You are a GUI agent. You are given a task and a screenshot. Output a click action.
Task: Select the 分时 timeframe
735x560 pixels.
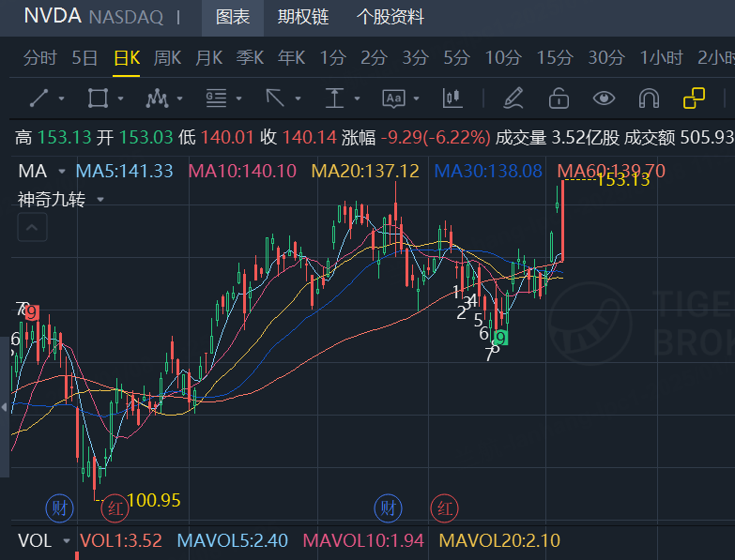pos(40,58)
